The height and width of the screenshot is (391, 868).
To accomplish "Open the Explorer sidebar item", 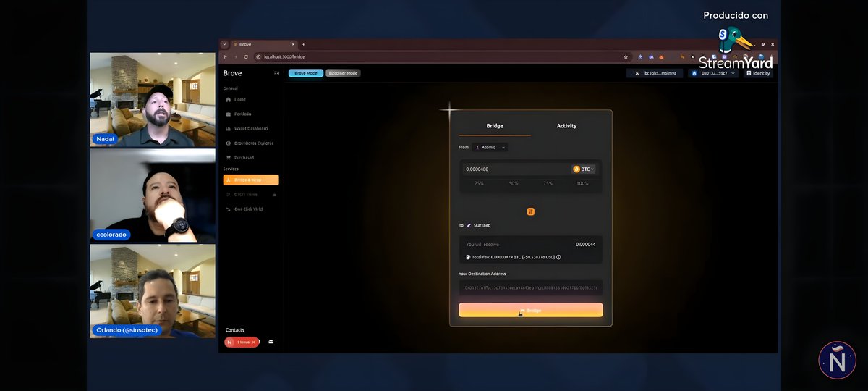I will click(x=251, y=143).
